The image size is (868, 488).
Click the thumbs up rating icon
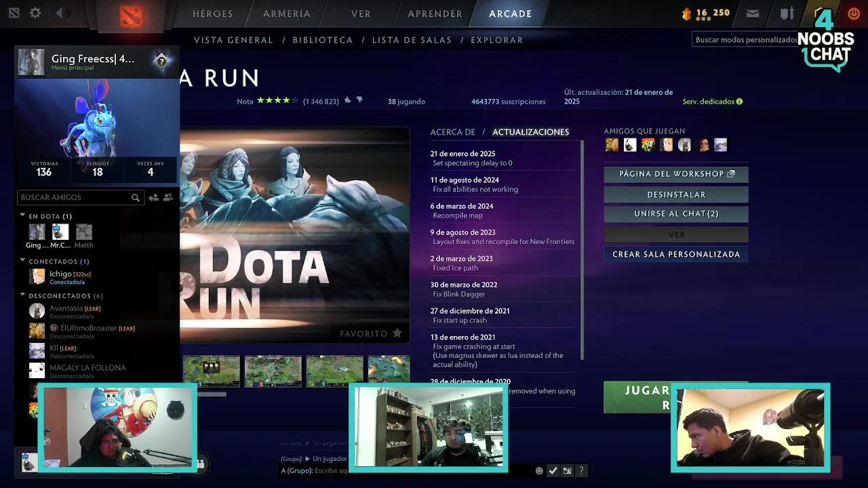pos(348,100)
